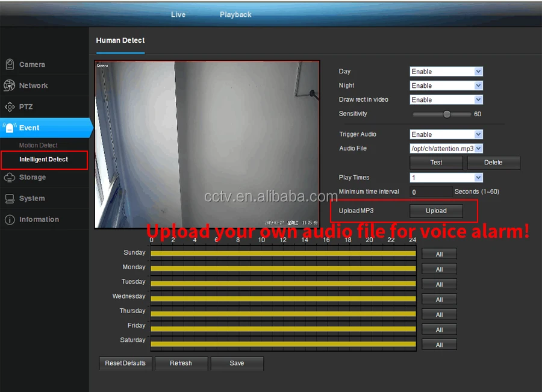The height and width of the screenshot is (392, 542).
Task: Select Motion Detect submenu item
Action: coord(39,145)
